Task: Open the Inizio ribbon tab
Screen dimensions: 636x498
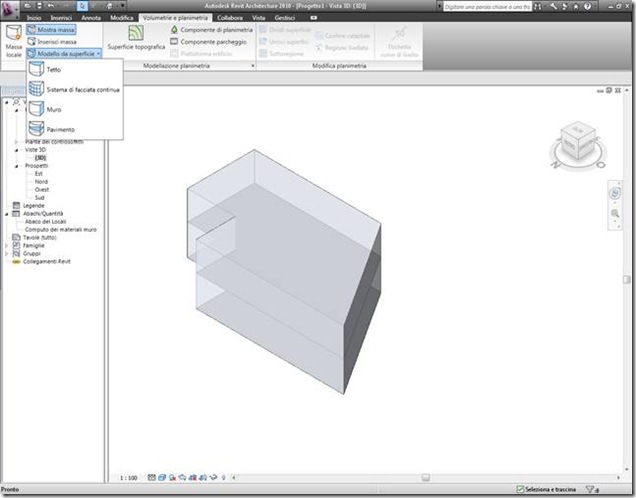Action: click(x=34, y=18)
